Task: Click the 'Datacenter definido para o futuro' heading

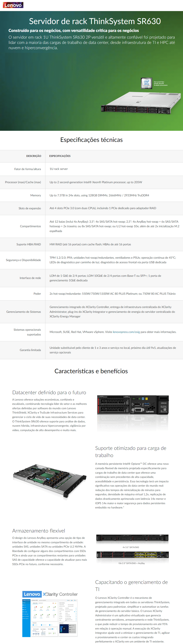Action: (x=49, y=393)
